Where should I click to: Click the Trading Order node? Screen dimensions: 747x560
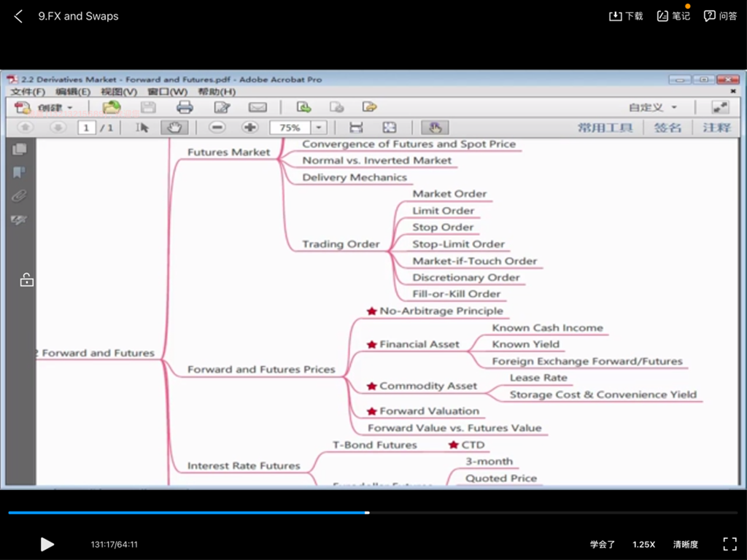(341, 244)
